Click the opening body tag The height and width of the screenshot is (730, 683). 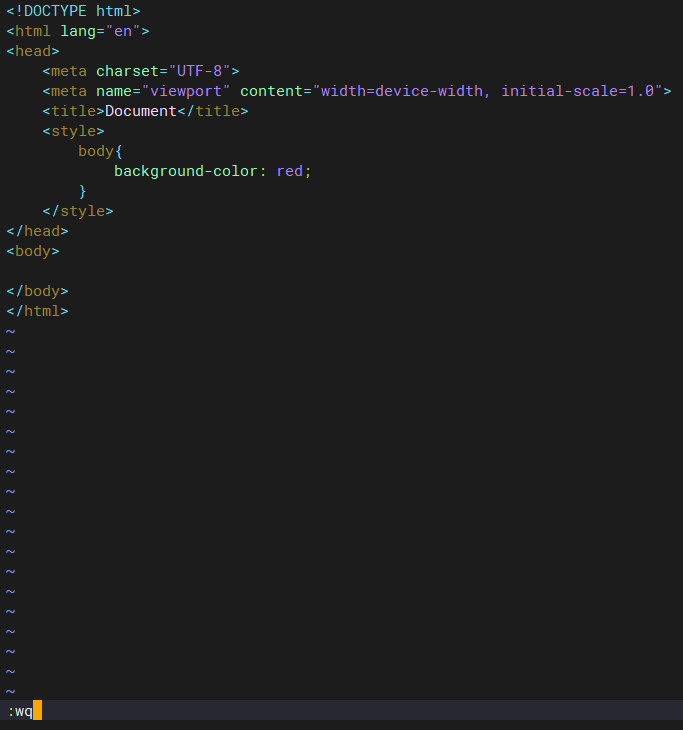click(x=33, y=251)
